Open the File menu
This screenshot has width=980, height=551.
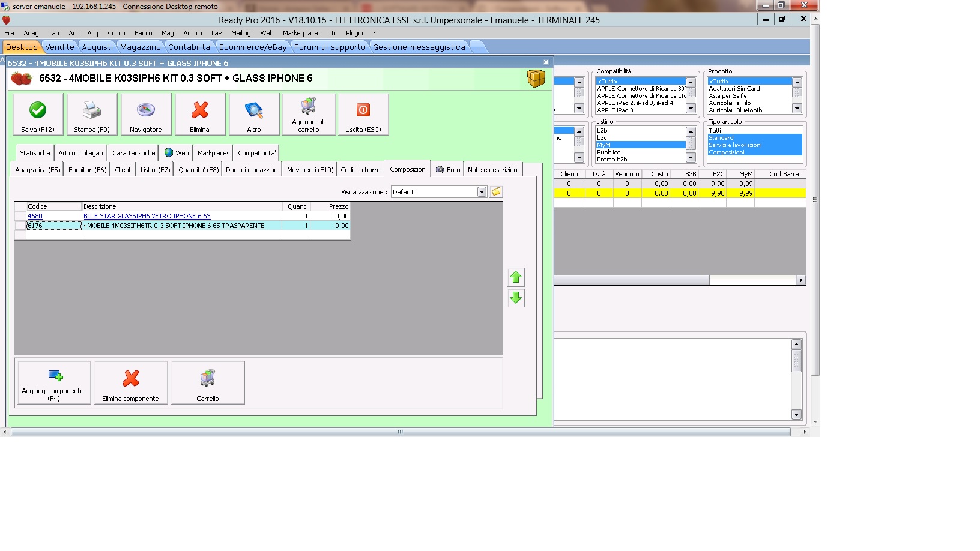pos(9,33)
